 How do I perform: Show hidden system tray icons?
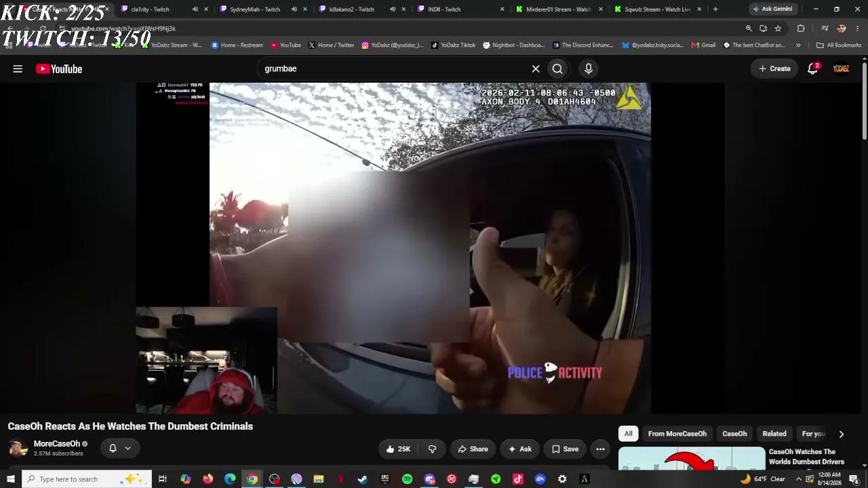(x=798, y=479)
